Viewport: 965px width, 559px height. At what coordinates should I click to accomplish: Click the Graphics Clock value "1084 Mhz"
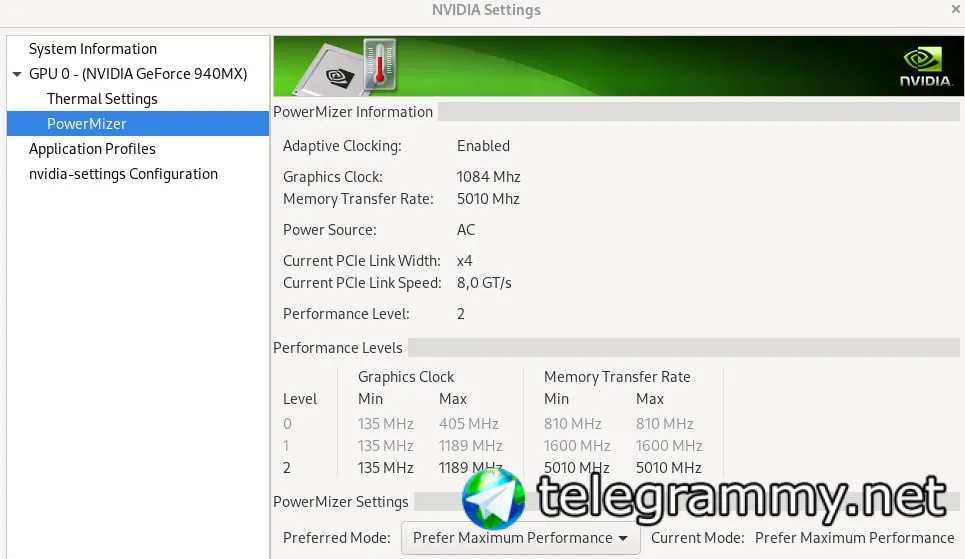point(489,177)
